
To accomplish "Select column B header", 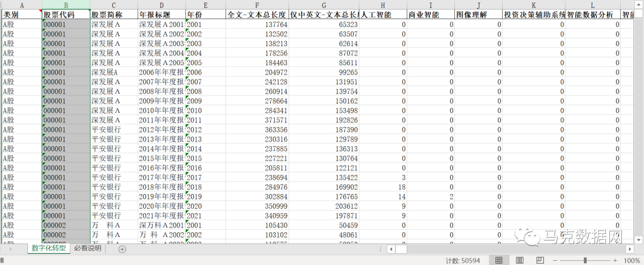I will click(x=66, y=5).
